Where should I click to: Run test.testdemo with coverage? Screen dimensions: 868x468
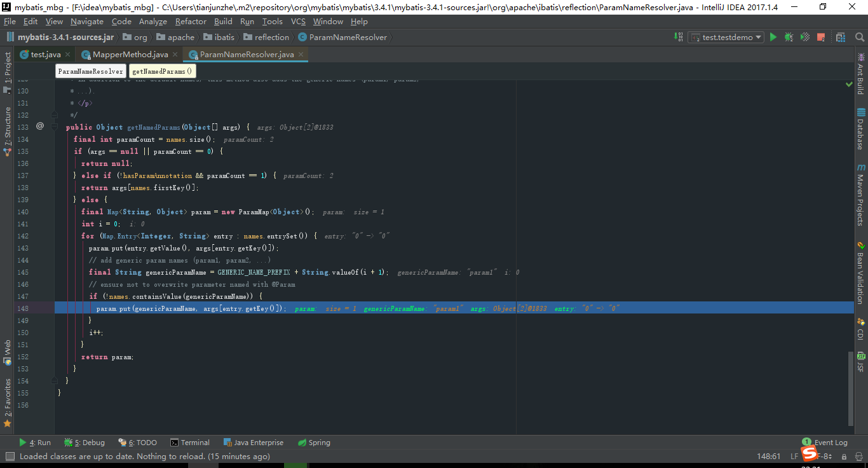pos(804,37)
